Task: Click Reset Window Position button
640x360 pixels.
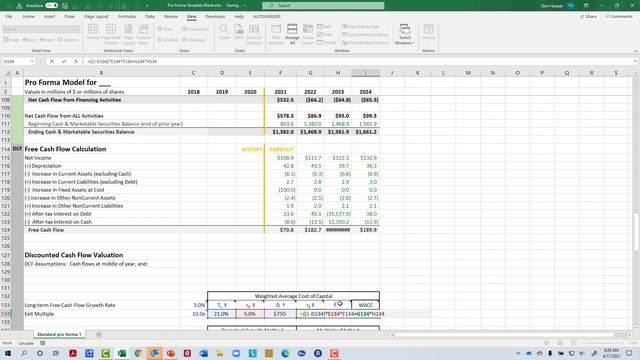Action: click(x=365, y=42)
